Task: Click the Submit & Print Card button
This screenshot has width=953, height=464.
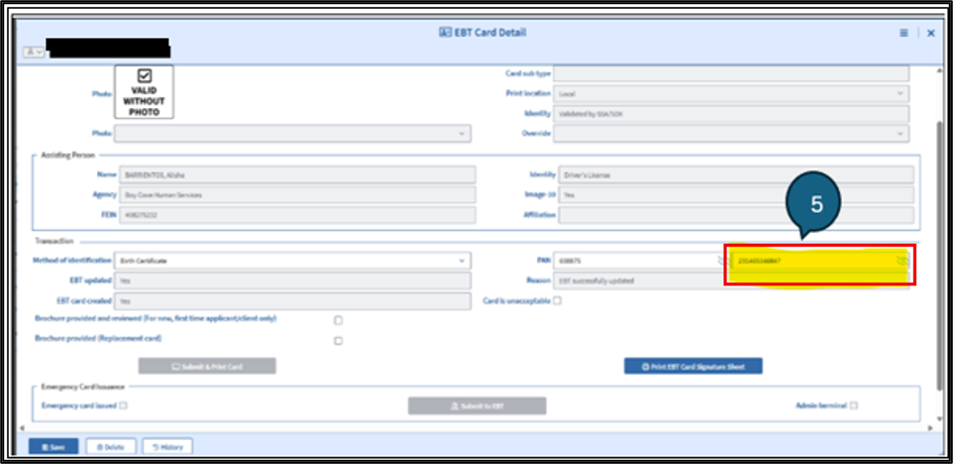Action: coord(207,366)
